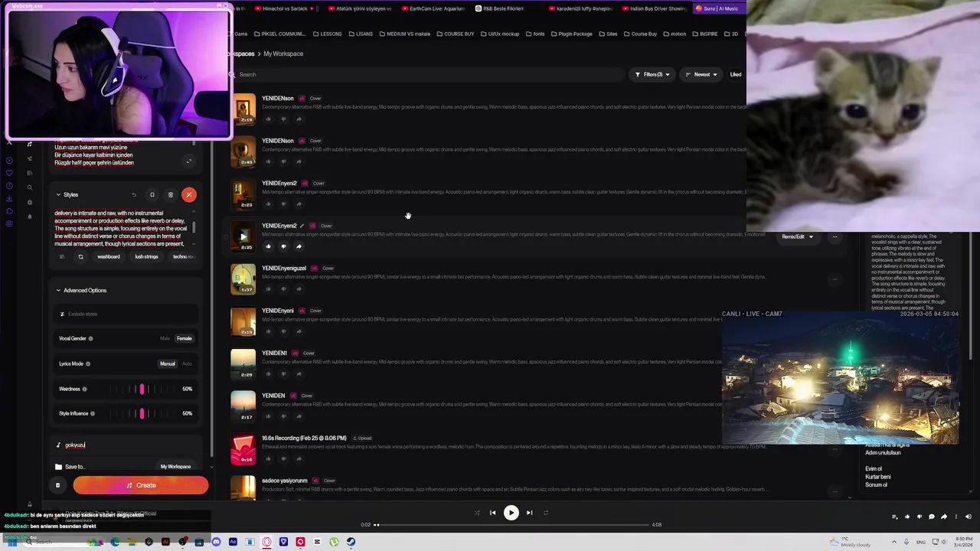Screen dimensions: 980x551
Task: Toggle the Liked filter
Action: pos(735,74)
